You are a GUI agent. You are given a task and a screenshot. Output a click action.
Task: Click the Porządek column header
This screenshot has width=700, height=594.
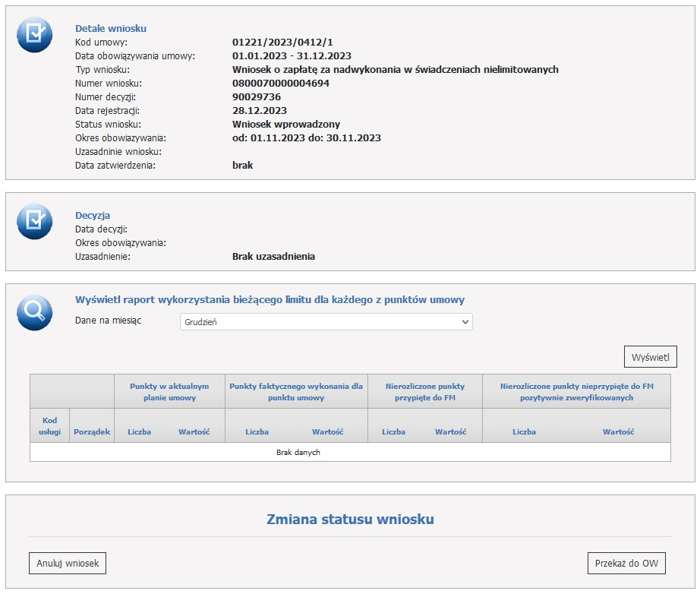pyautogui.click(x=92, y=431)
